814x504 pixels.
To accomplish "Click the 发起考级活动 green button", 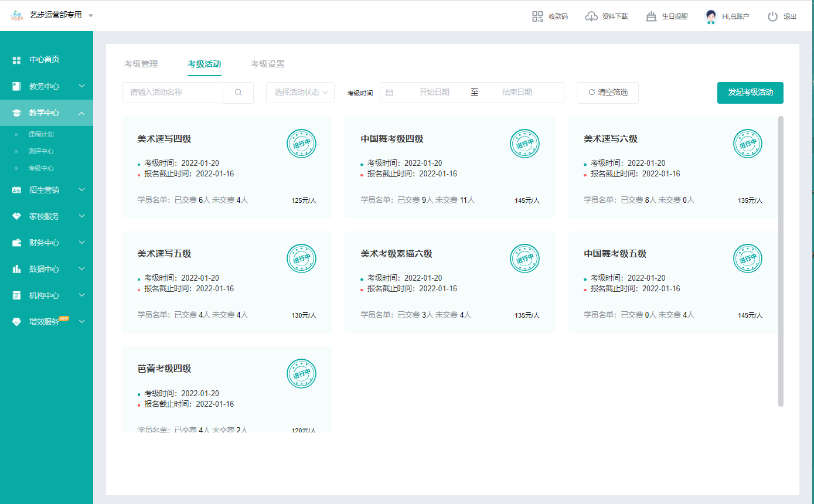I will click(x=750, y=93).
